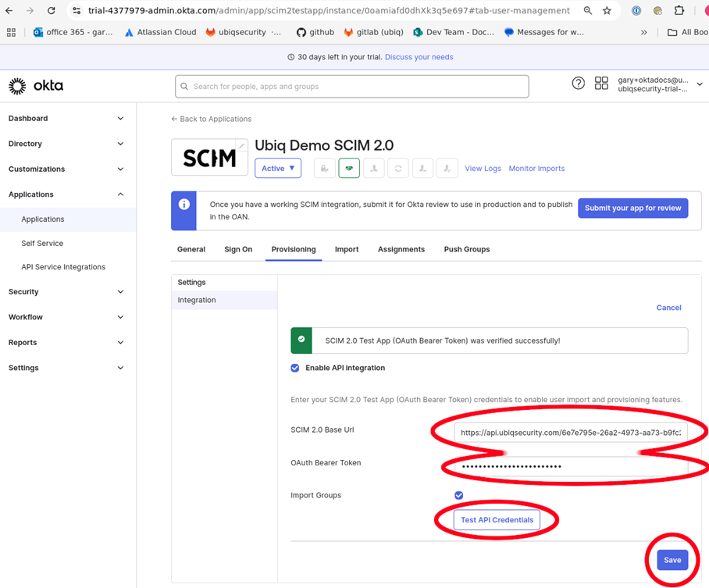This screenshot has height=588, width=709.
Task: Click the browser zoom magnifier icon
Action: [x=587, y=10]
